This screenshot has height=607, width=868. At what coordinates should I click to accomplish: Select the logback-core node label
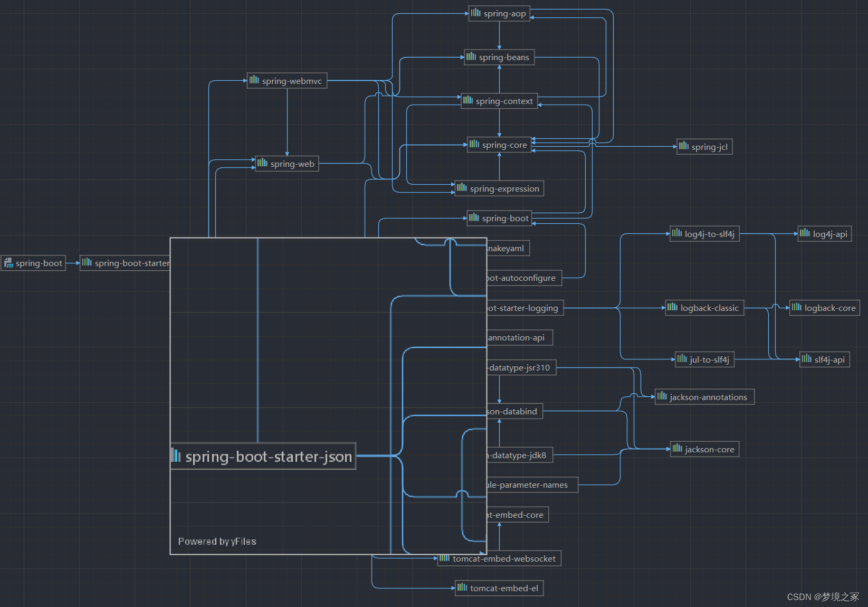coord(830,308)
